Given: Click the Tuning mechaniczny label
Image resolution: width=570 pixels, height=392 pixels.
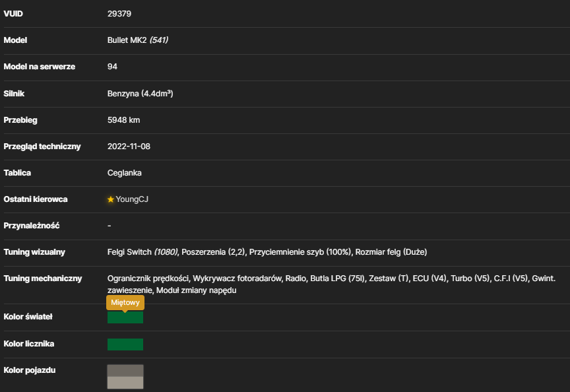Looking at the screenshot, I should [x=43, y=278].
